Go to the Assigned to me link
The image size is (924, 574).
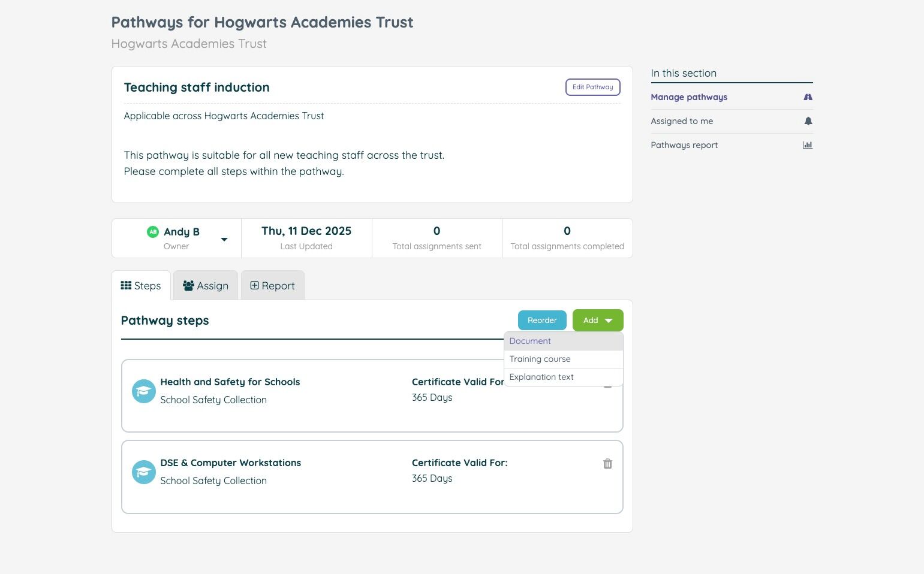click(x=682, y=121)
